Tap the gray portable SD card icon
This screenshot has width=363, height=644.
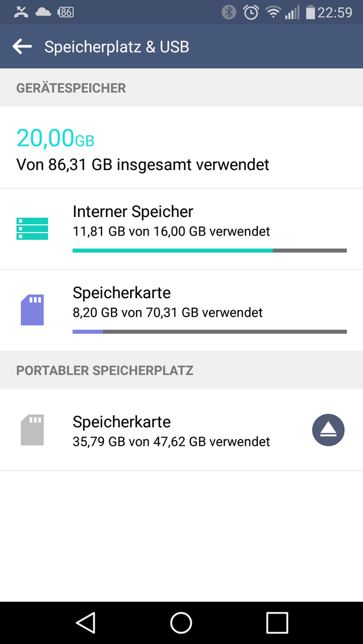(x=32, y=430)
